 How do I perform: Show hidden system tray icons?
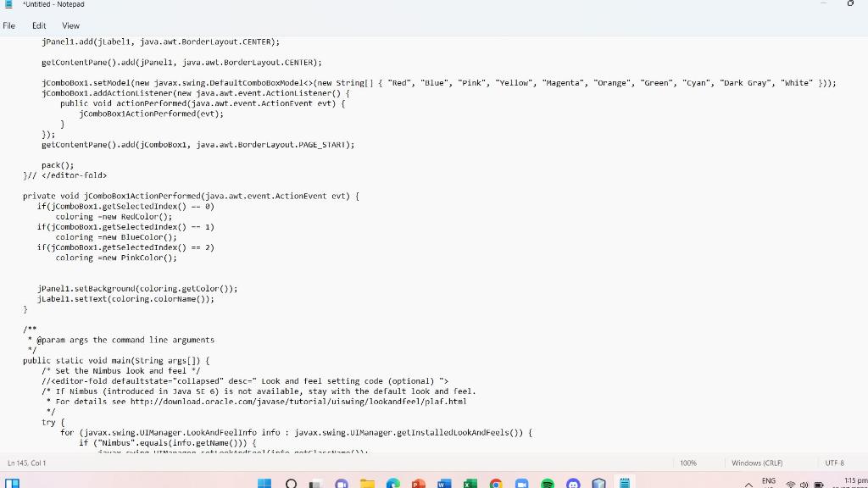[x=749, y=482]
